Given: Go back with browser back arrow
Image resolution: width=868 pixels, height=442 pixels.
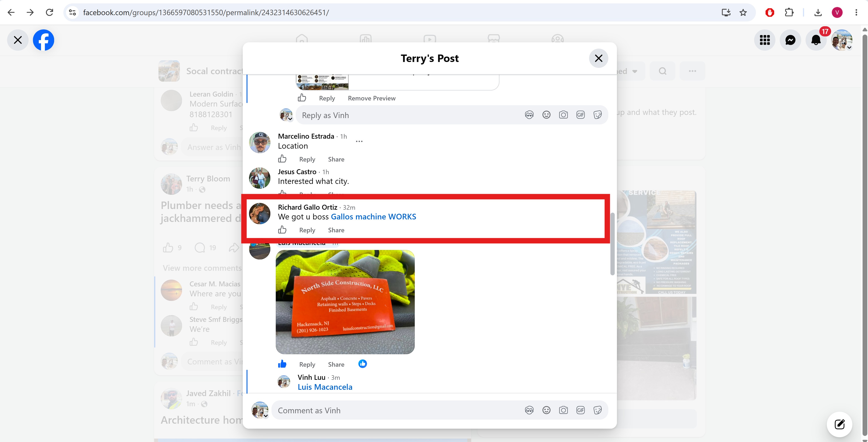Looking at the screenshot, I should point(11,12).
